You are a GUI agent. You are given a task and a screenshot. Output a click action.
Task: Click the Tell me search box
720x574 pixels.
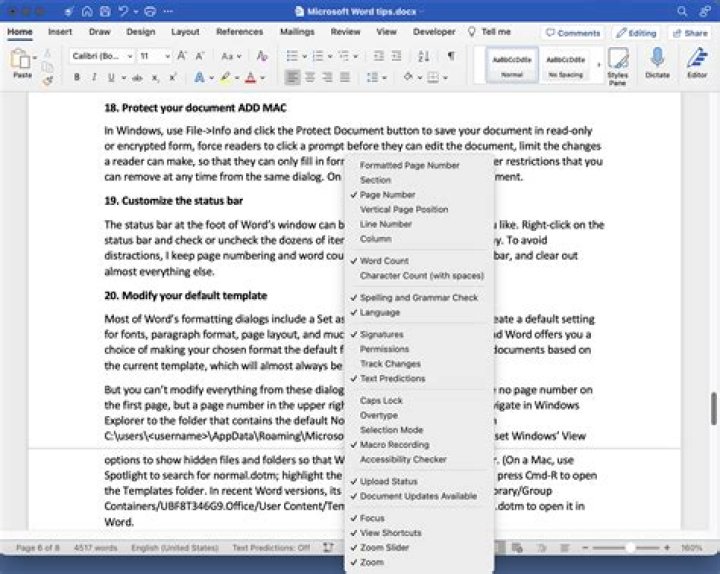(x=489, y=32)
